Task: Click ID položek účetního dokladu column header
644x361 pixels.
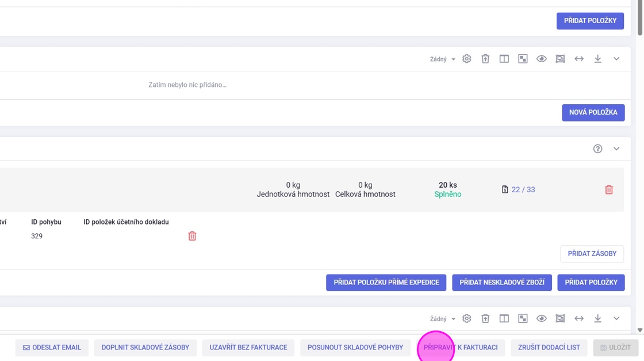Action: (x=126, y=222)
